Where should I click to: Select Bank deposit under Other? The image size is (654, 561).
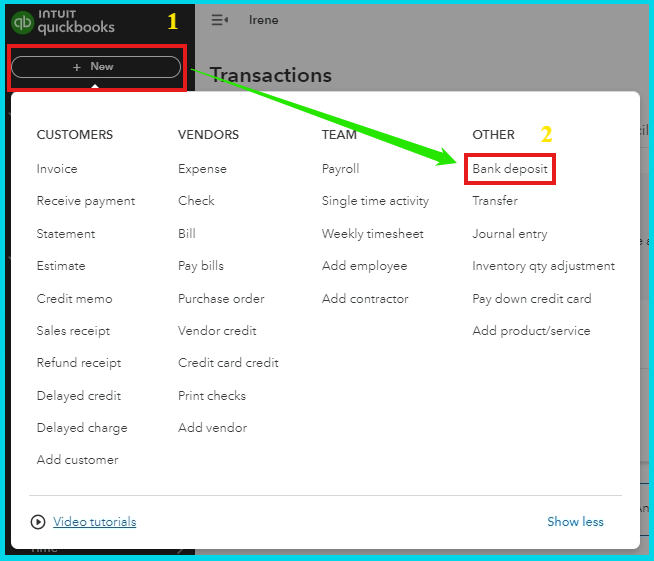click(510, 169)
